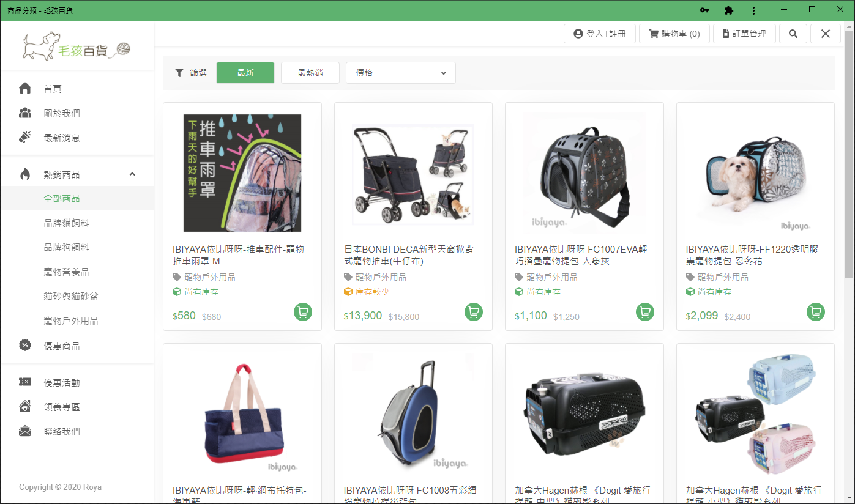The image size is (855, 504).
Task: Open title FC1007EVA輕巧摺疊寵物提包-大象灰
Action: click(x=581, y=255)
